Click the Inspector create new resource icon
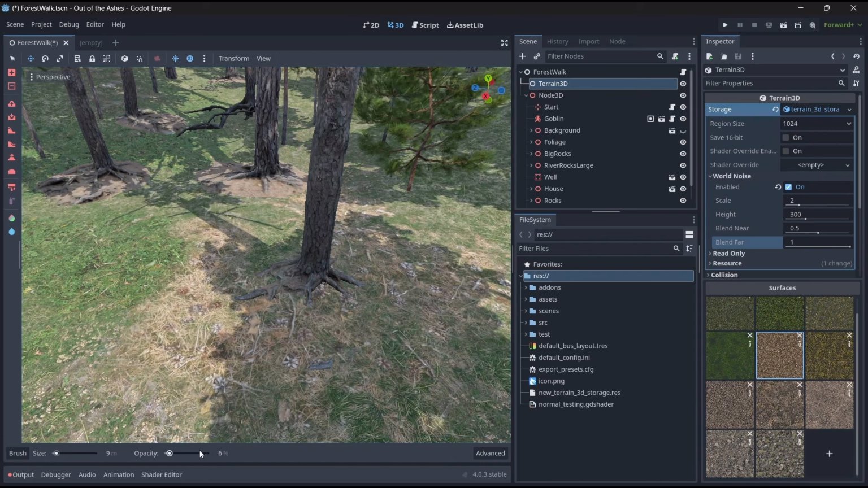868x488 pixels. (x=710, y=56)
